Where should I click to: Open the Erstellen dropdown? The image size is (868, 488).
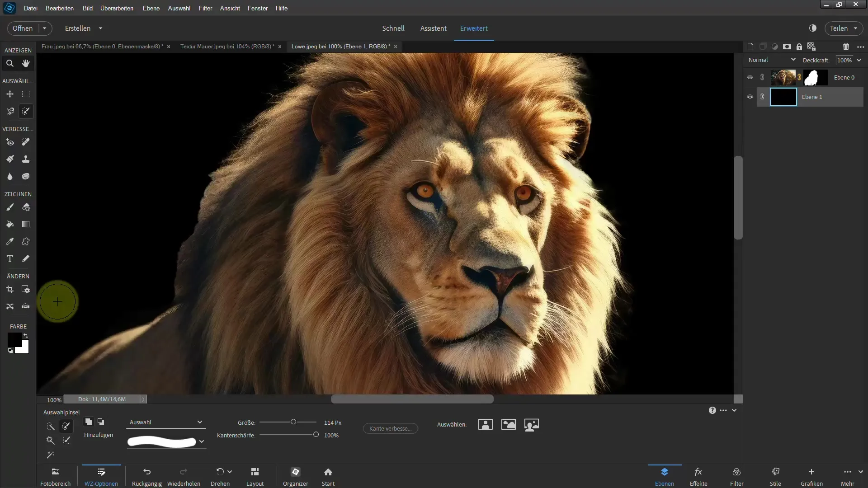[x=84, y=28]
